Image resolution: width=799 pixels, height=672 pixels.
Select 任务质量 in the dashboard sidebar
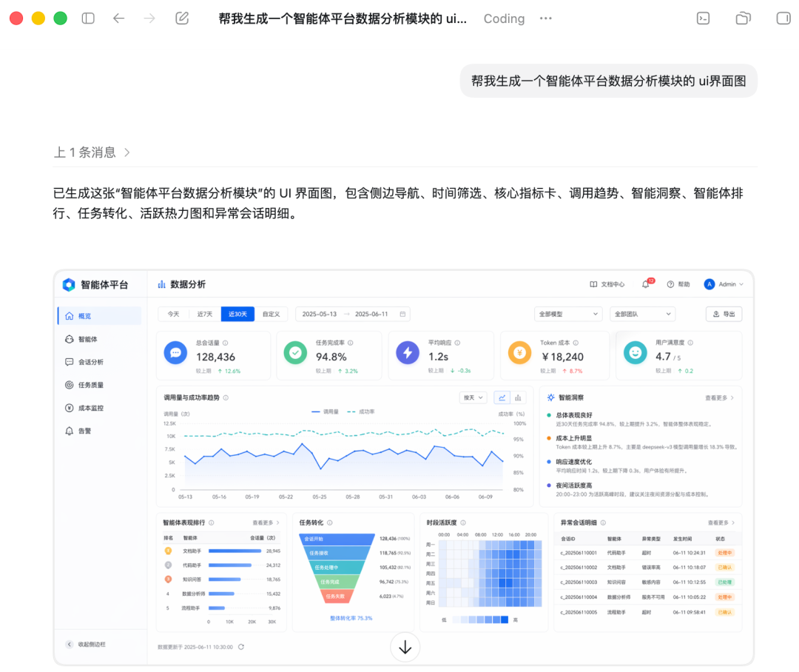[x=84, y=385]
